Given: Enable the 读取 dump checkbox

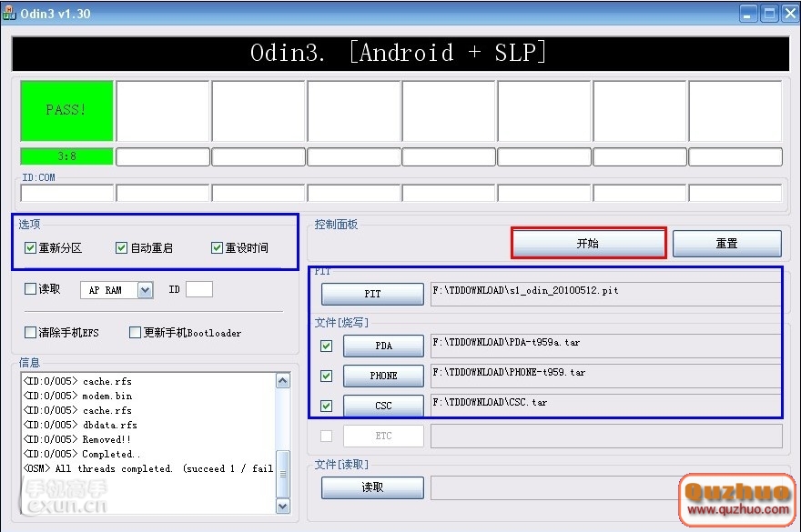Looking at the screenshot, I should click(x=30, y=289).
